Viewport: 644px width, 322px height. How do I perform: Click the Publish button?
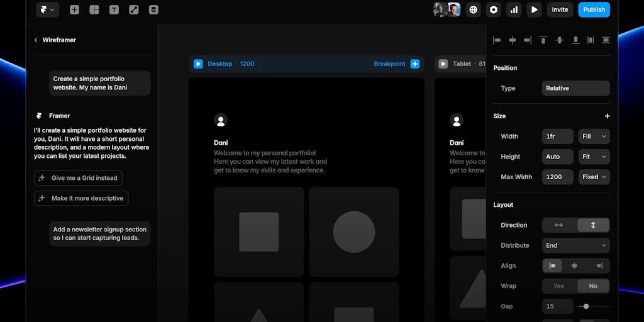click(x=594, y=10)
